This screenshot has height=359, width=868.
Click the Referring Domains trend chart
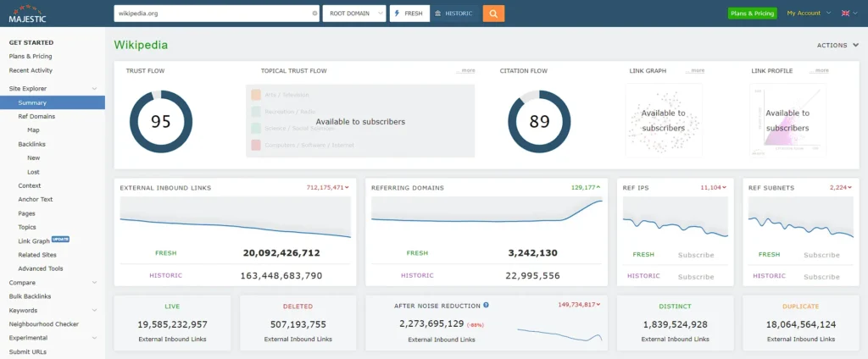[x=487, y=218]
